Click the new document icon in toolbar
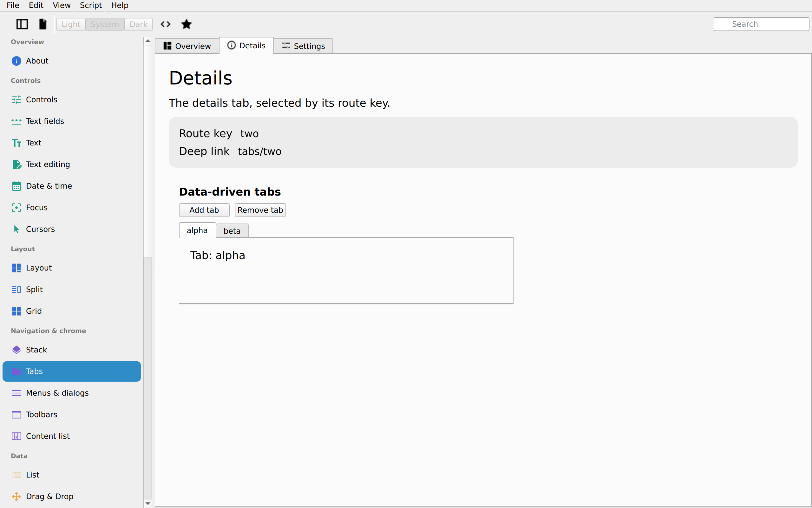Viewport: 812px width, 508px height. (x=43, y=24)
